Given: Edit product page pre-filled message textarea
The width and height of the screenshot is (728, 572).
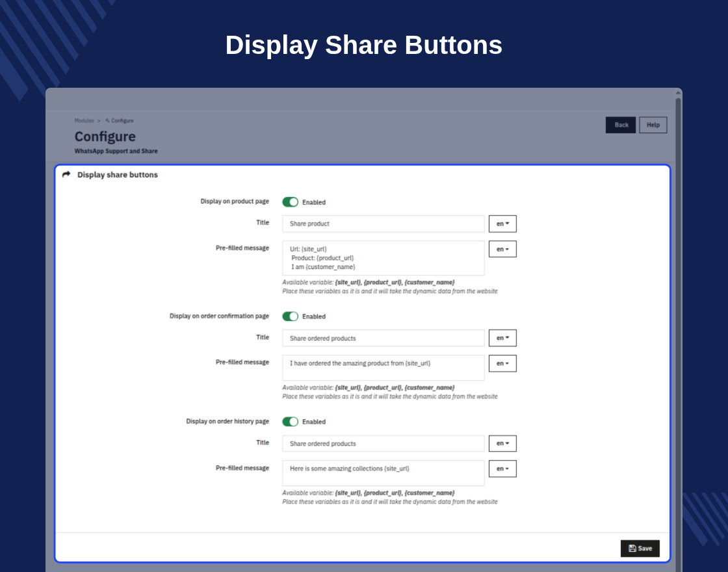Looking at the screenshot, I should coord(383,257).
